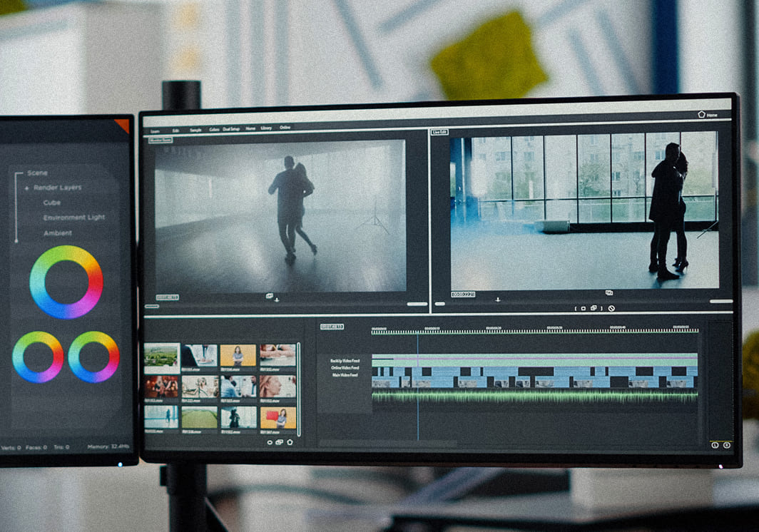Click the stacked frames icon below the media thumbnails
This screenshot has width=759, height=532.
279,442
